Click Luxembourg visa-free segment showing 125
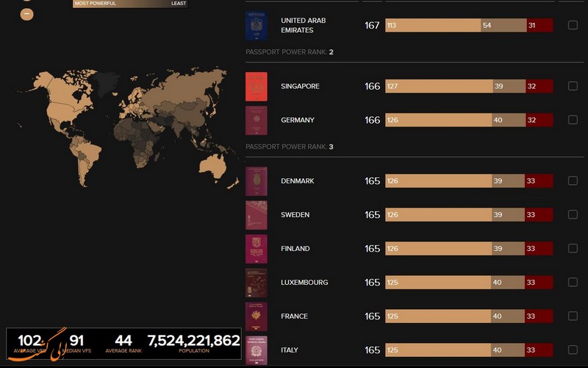 438,282
